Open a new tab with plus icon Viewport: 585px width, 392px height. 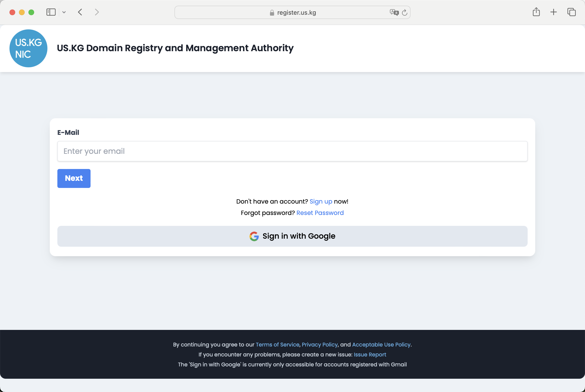tap(553, 12)
